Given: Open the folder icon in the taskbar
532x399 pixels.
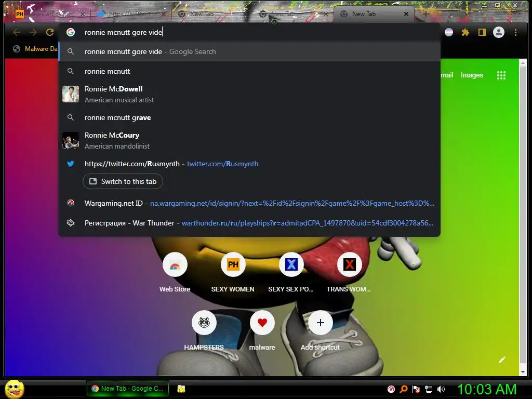Looking at the screenshot, I should click(x=181, y=389).
